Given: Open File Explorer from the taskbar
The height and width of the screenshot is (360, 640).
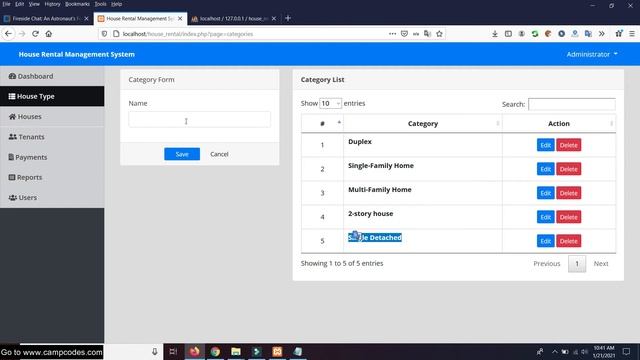Looking at the screenshot, I should coord(236,351).
